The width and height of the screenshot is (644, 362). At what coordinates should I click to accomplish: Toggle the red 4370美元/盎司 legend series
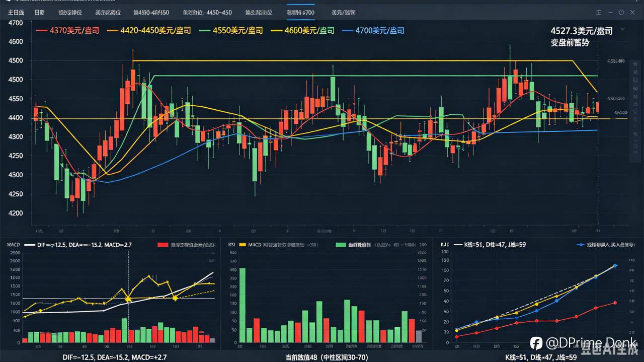(x=68, y=30)
